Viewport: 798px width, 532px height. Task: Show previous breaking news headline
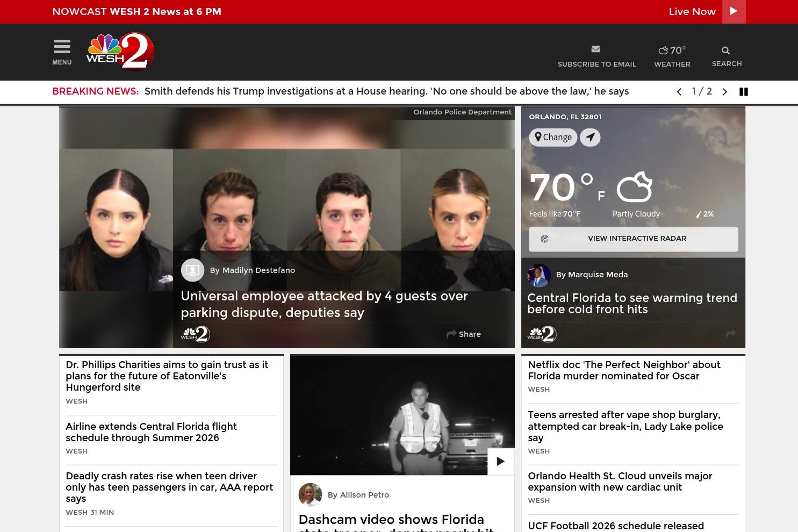click(679, 92)
